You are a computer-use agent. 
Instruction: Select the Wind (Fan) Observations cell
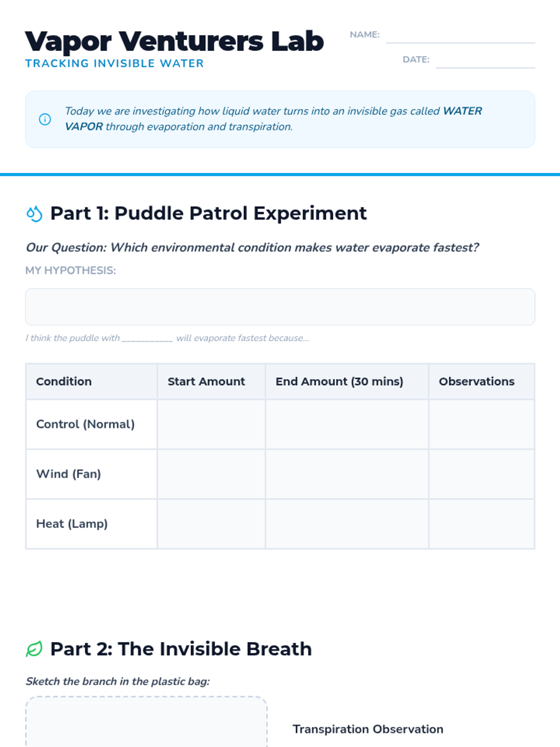[x=482, y=474]
